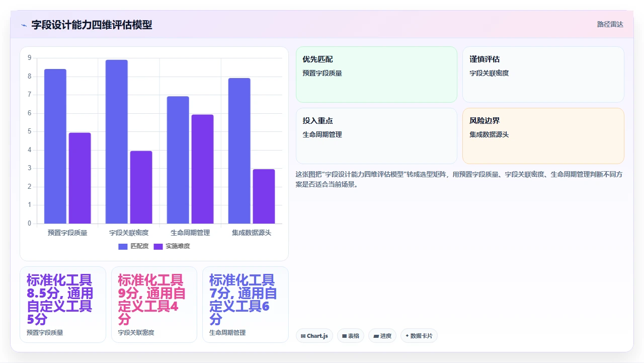
Task: Open the 谨慎评估 quadrant card
Action: (543, 75)
